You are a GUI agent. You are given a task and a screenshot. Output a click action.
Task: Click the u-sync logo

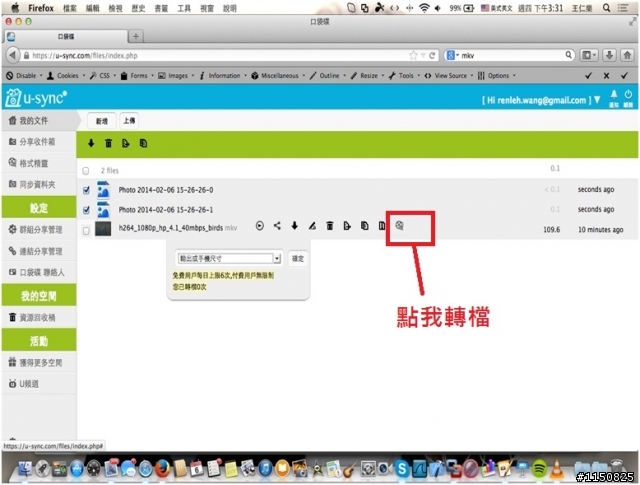(x=36, y=98)
